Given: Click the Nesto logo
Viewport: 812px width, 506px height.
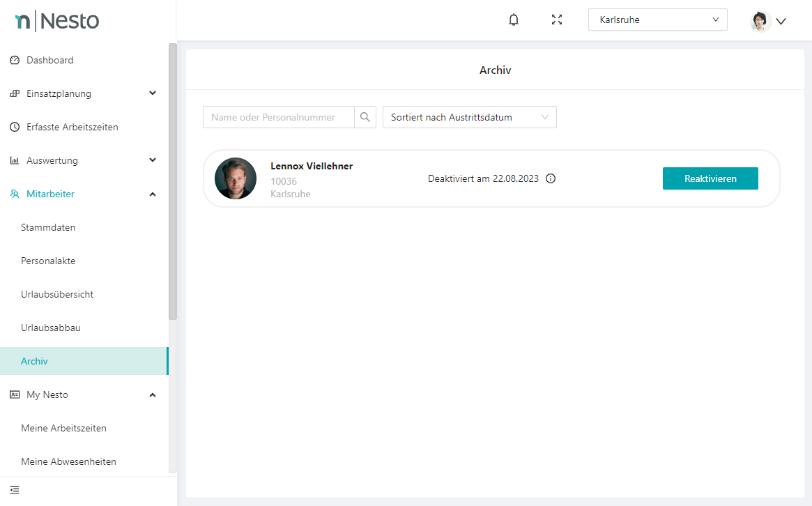Looking at the screenshot, I should point(57,21).
